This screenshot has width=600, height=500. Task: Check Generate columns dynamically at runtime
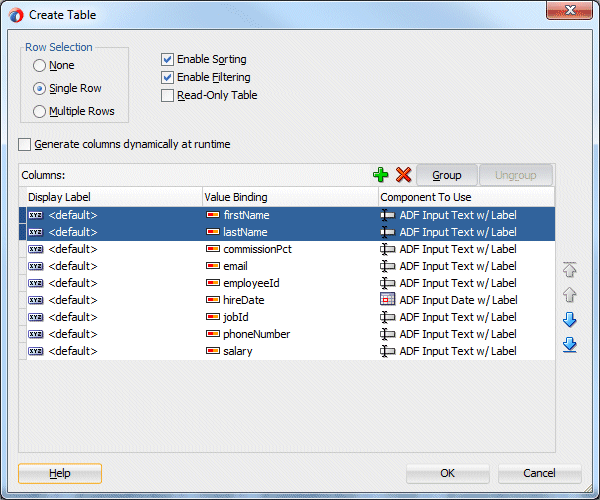point(24,145)
